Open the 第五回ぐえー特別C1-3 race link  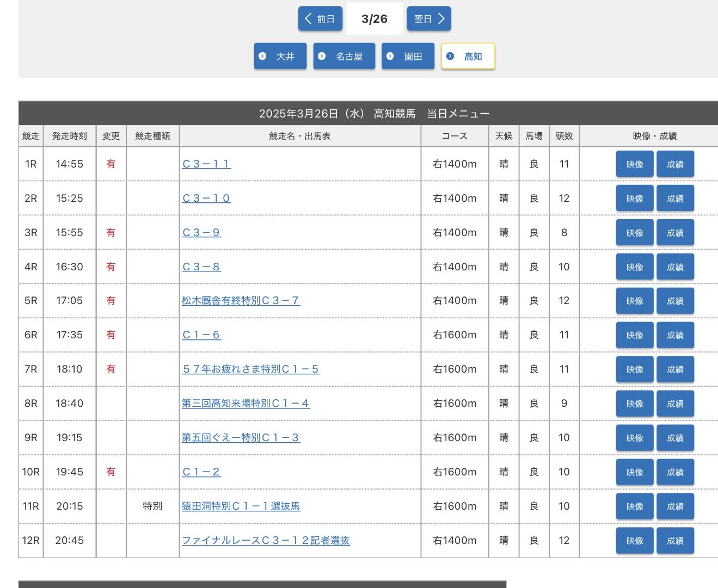(241, 437)
